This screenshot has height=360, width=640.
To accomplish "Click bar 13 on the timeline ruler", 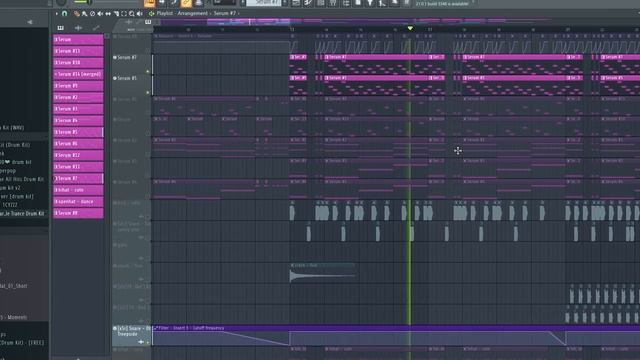I will point(292,30).
